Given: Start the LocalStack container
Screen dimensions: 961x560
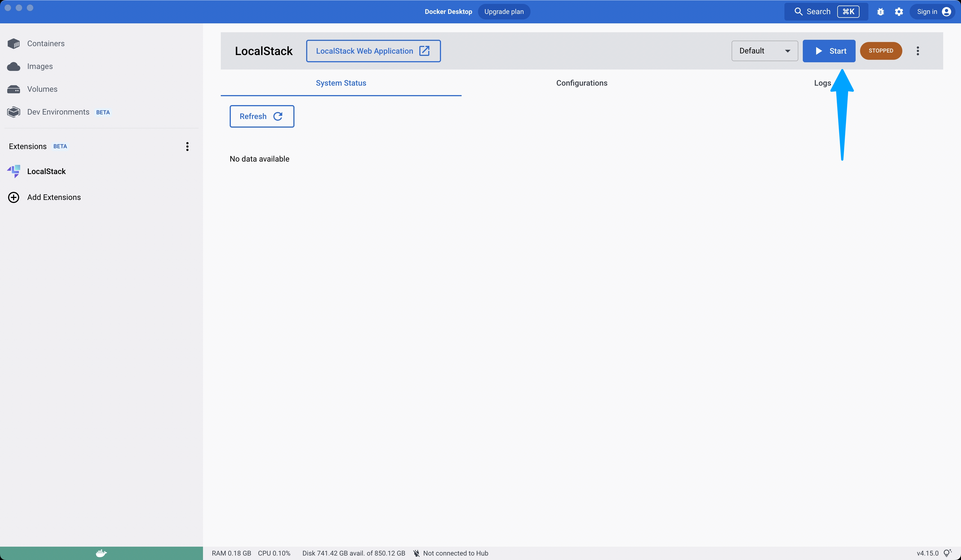Looking at the screenshot, I should point(829,51).
